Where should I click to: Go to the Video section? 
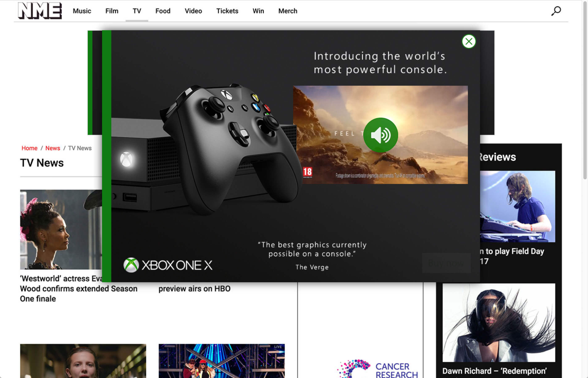tap(193, 11)
